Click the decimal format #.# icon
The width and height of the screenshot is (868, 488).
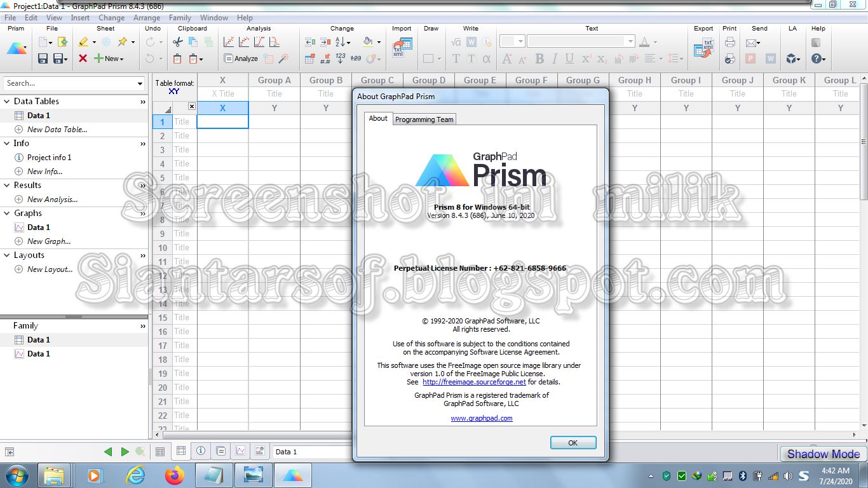coord(325,58)
